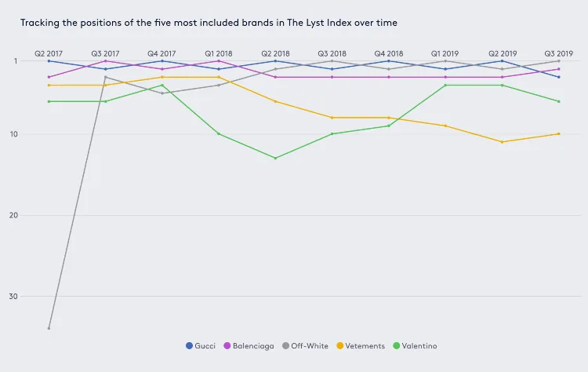Select the green Valentino legend dot

point(397,346)
